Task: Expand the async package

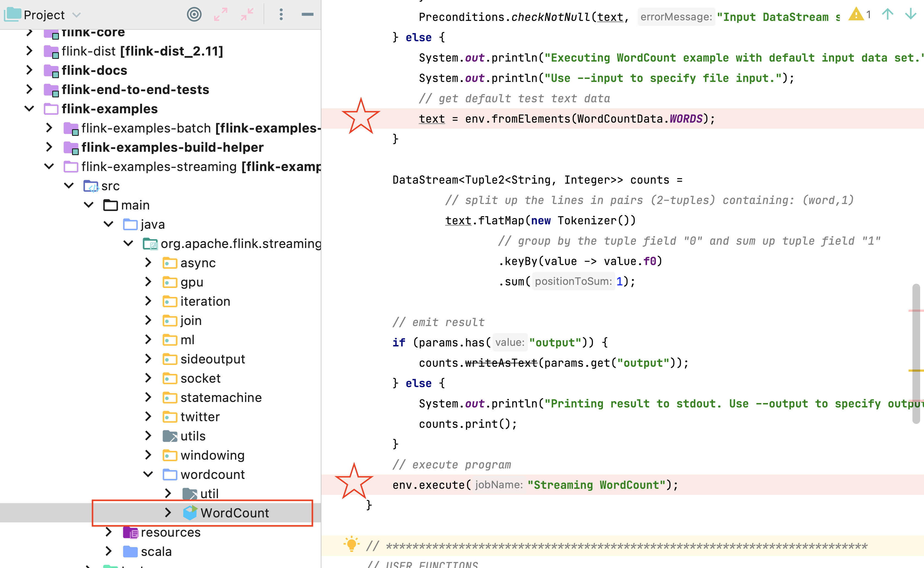Action: coord(148,263)
